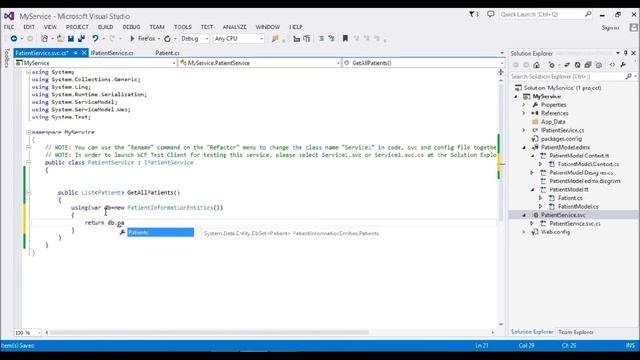Collapse the PatientService.svc node
Screen dimensions: 640x360
click(x=524, y=215)
